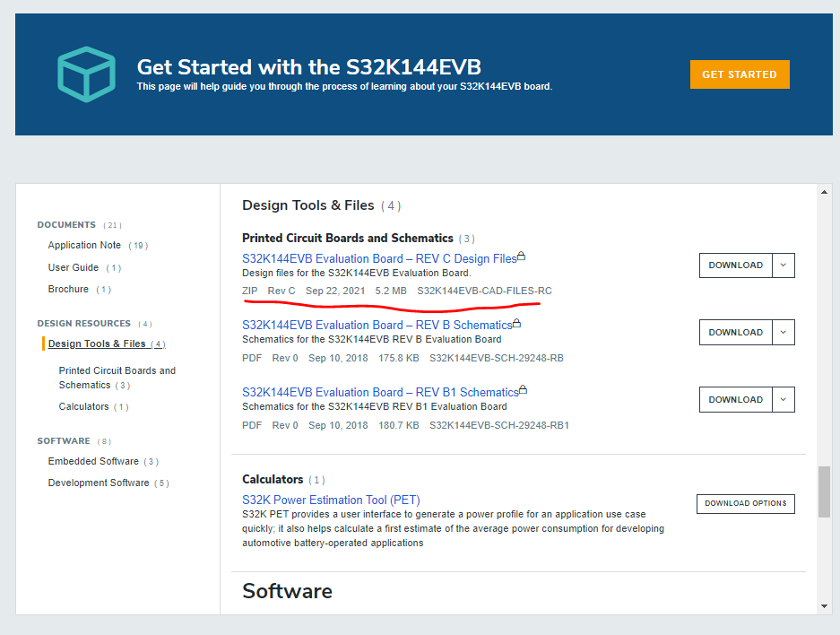Select Application Note in sidebar
The image size is (840, 635).
pos(84,246)
